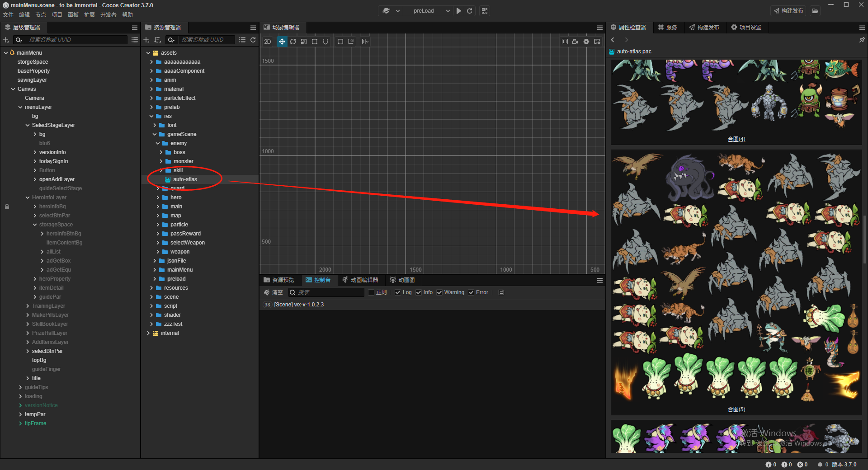Go back in the inspector history
Screen dimensions: 868x470
[x=613, y=40]
